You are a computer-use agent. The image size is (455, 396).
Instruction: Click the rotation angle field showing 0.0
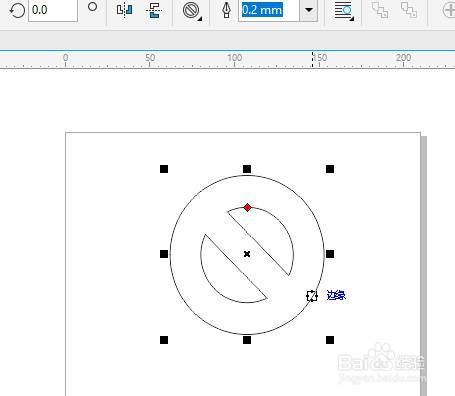click(x=53, y=10)
